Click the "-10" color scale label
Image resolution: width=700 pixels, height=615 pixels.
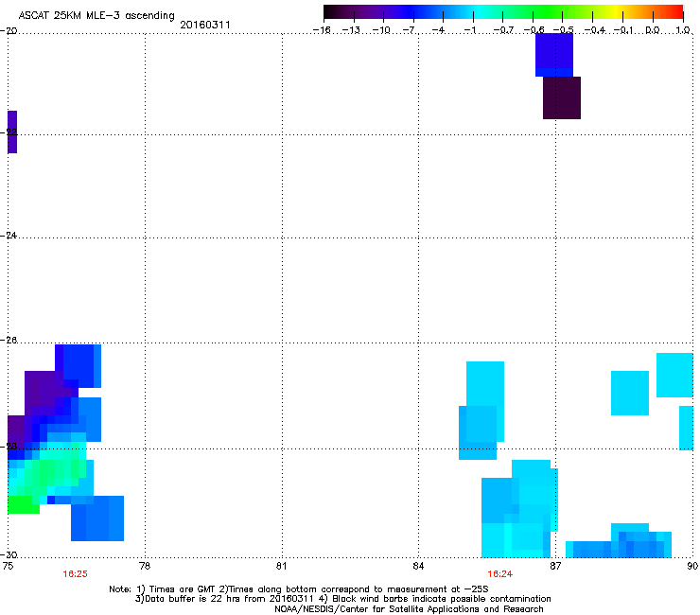click(x=381, y=30)
